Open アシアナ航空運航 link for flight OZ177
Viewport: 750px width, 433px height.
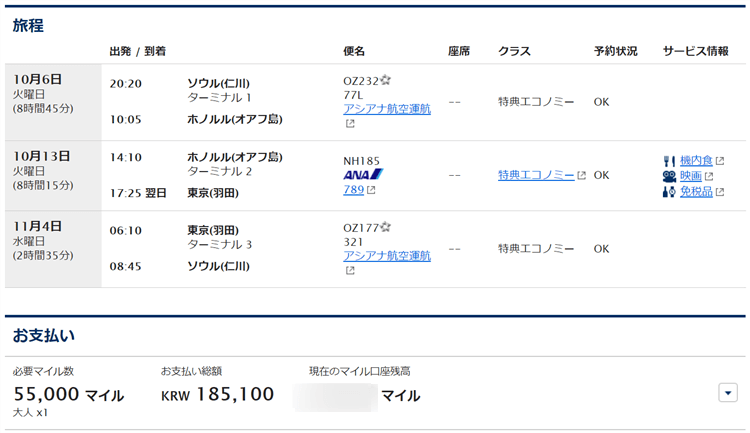pos(387,256)
